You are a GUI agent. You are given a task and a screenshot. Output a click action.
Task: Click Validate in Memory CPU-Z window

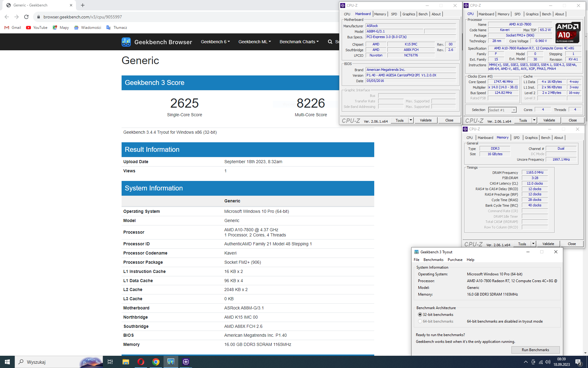coord(548,244)
